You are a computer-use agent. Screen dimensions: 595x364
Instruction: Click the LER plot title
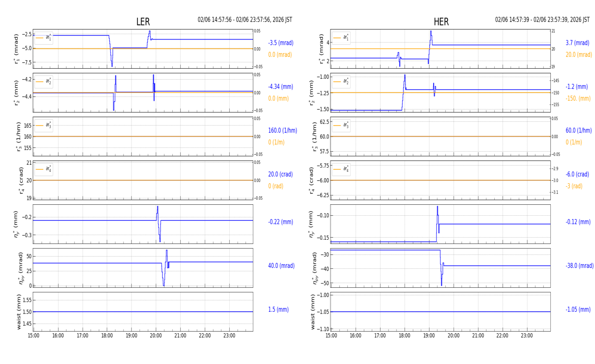click(143, 22)
